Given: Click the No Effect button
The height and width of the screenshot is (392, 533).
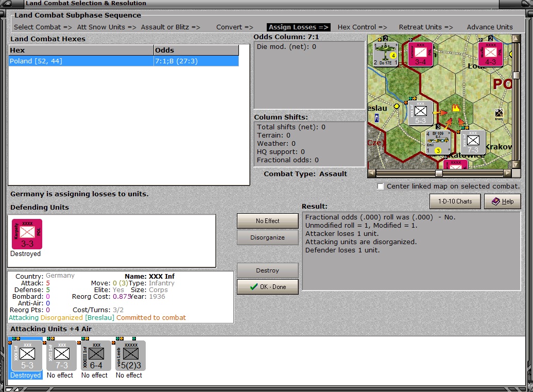Looking at the screenshot, I should [267, 221].
